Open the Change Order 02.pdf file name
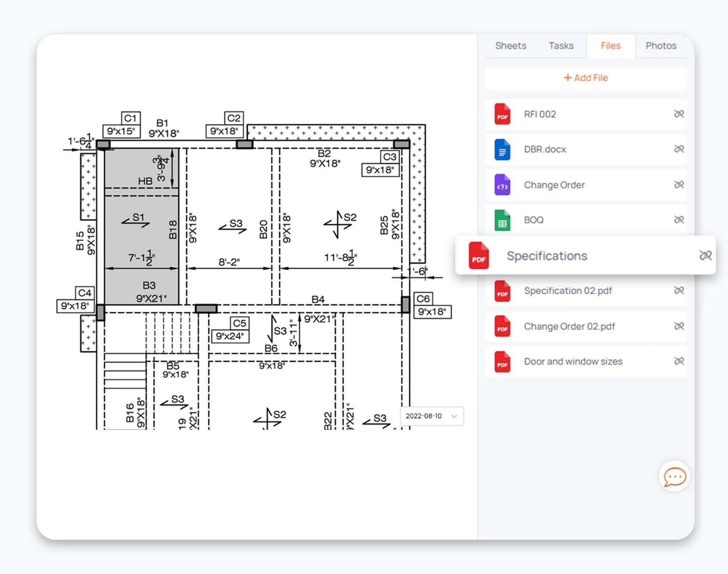Viewport: 728px width, 574px height. [x=569, y=327]
